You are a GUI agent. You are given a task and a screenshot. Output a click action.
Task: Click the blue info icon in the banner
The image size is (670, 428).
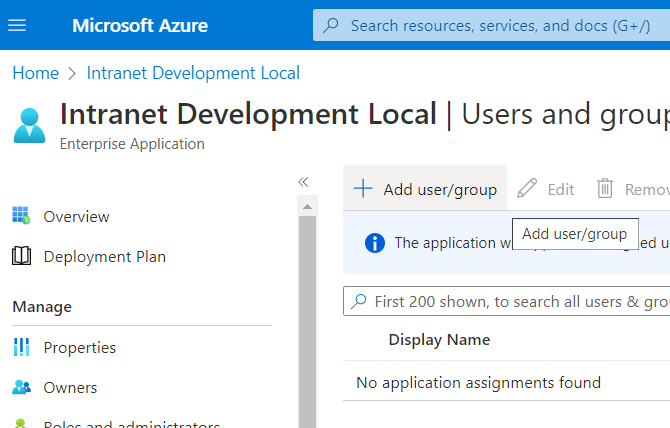(375, 243)
